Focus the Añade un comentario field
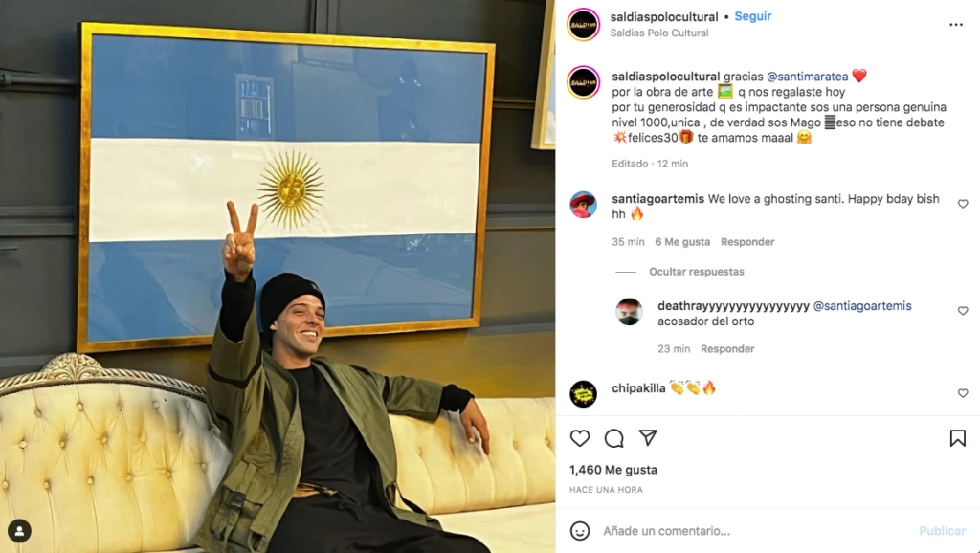The width and height of the screenshot is (980, 553). pyautogui.click(x=756, y=531)
